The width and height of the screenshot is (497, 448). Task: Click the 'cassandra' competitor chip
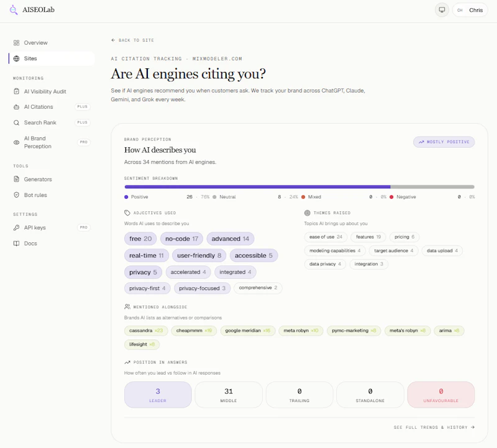[146, 331]
